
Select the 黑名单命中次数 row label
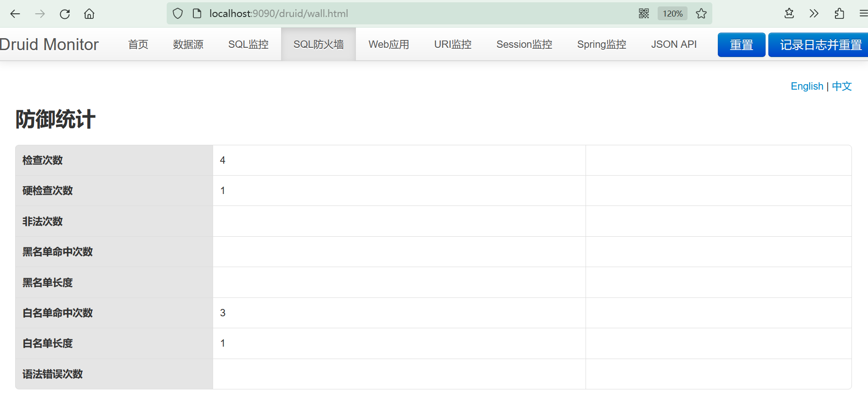(x=58, y=251)
